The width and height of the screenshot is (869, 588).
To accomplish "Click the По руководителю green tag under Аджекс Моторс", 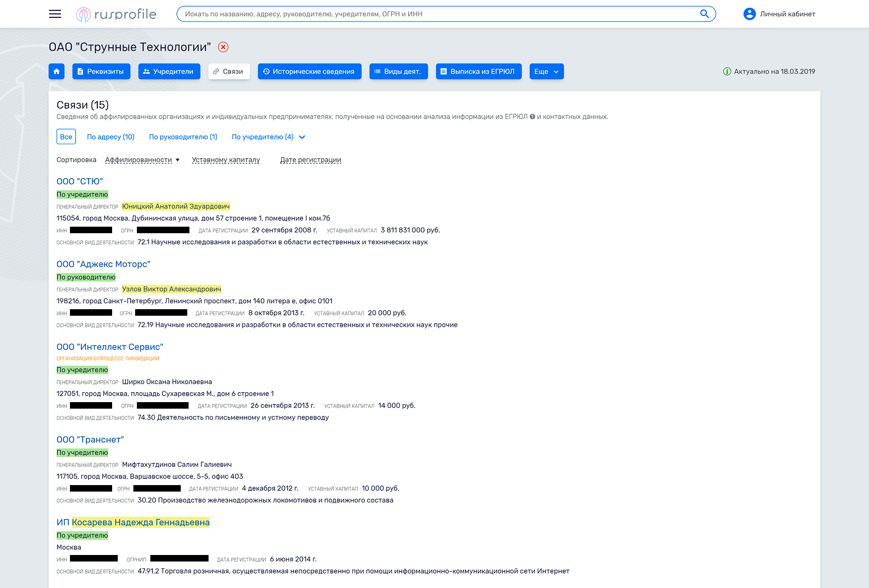I will pyautogui.click(x=86, y=277).
